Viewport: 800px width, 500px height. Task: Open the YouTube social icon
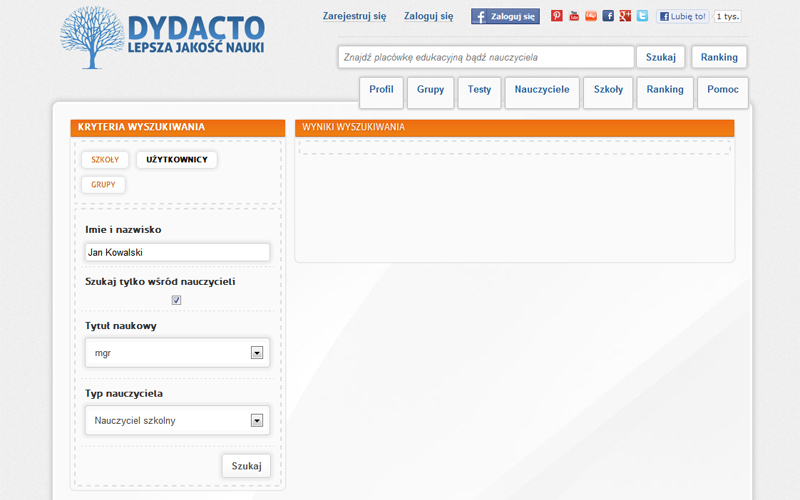574,16
